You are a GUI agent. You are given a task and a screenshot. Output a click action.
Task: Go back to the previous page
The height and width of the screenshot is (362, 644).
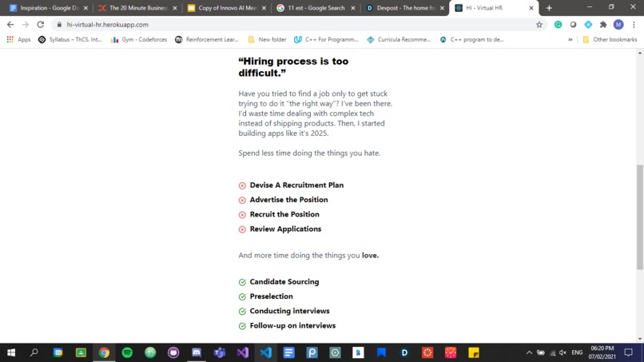click(10, 25)
